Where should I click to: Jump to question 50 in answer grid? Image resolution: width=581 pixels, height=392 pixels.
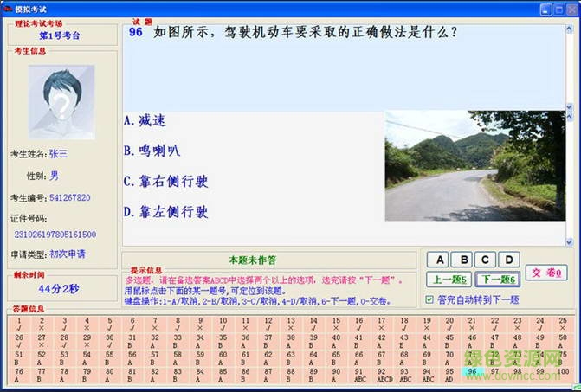563,341
